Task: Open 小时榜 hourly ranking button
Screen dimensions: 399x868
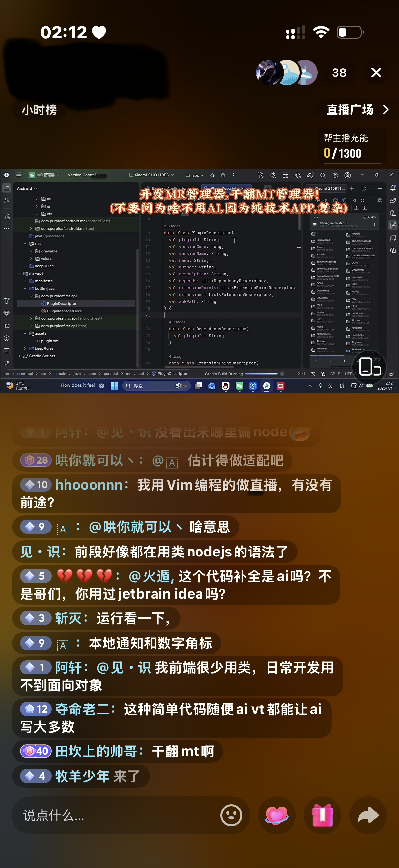Action: coord(39,110)
